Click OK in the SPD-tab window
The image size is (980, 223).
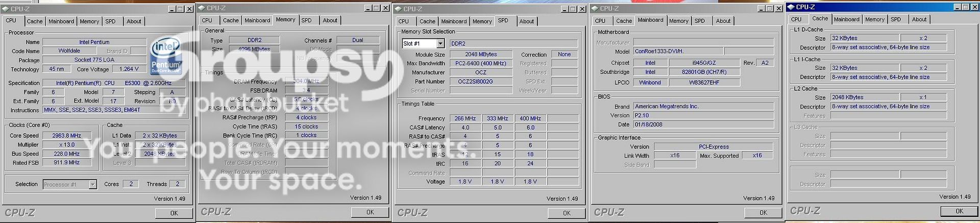567,213
